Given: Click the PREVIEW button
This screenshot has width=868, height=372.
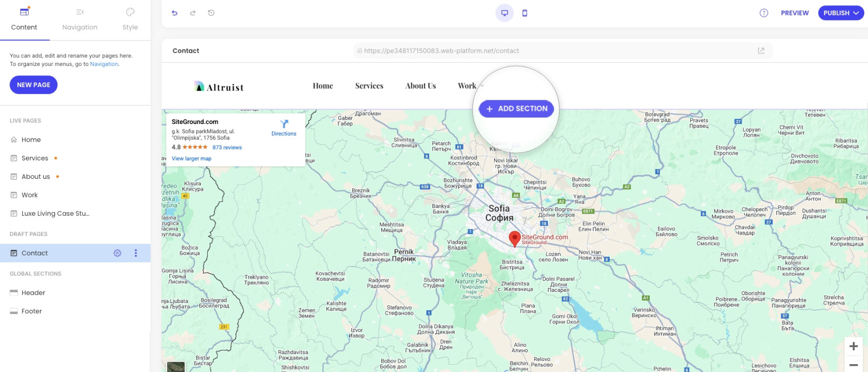Looking at the screenshot, I should 795,13.
